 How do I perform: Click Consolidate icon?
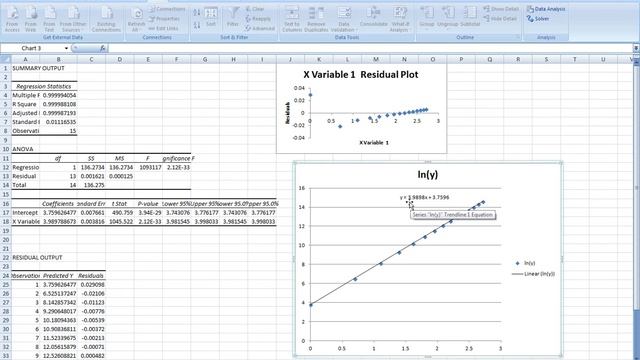[x=373, y=18]
